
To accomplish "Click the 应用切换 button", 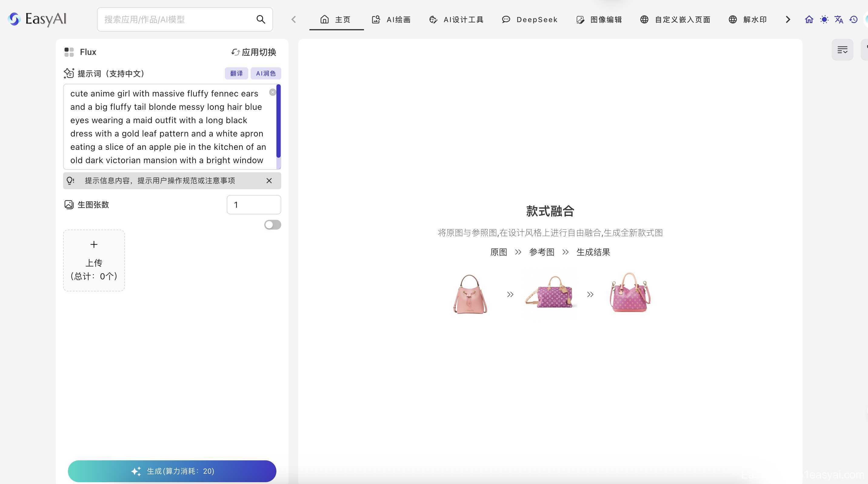I will (254, 52).
